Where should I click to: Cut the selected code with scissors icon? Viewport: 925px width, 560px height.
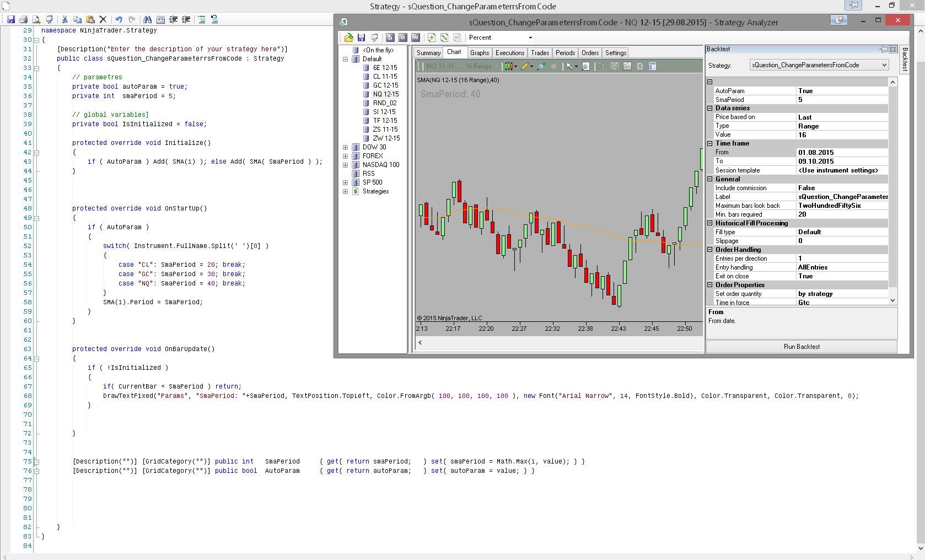click(64, 19)
